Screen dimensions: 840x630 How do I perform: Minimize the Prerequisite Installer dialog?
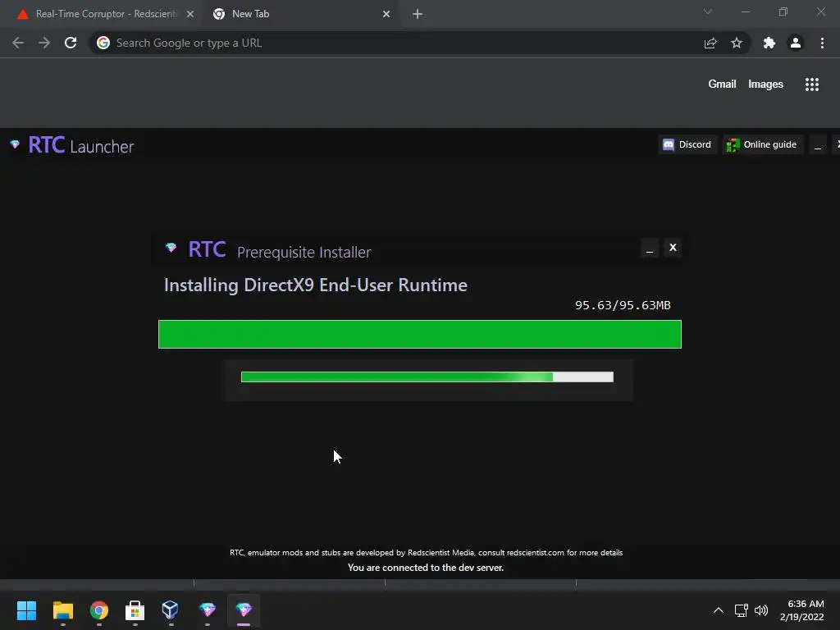point(650,248)
